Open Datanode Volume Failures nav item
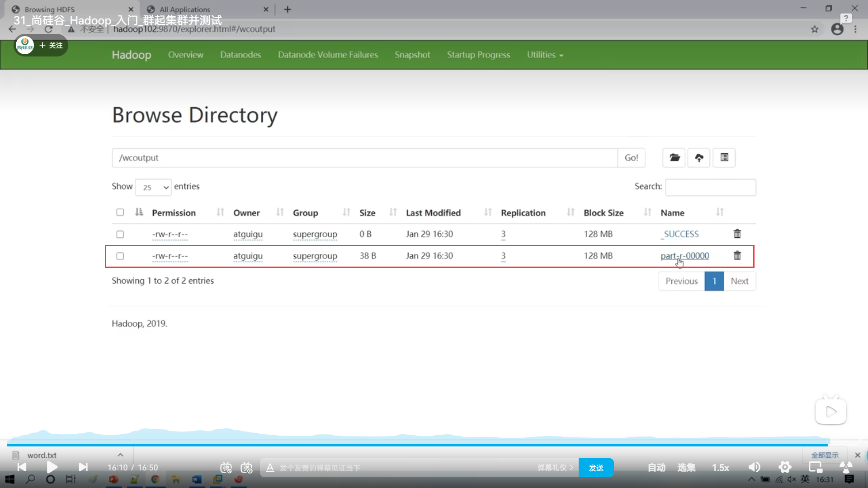 [328, 55]
